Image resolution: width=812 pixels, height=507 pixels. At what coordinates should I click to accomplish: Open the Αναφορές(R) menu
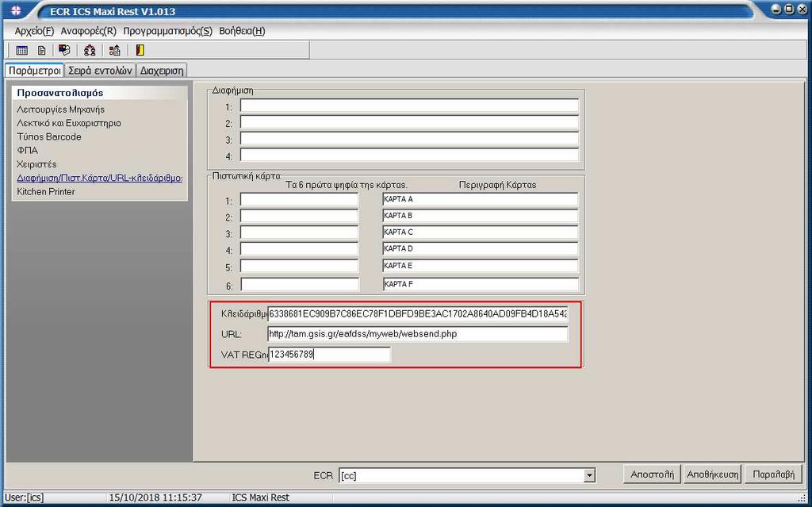(89, 31)
